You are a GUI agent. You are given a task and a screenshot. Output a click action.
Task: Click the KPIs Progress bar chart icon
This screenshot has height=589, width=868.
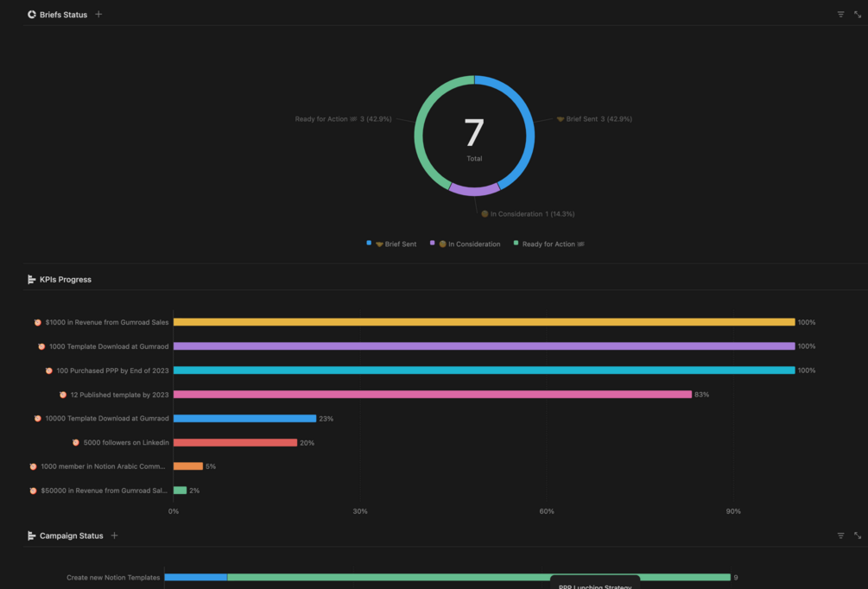(x=32, y=280)
